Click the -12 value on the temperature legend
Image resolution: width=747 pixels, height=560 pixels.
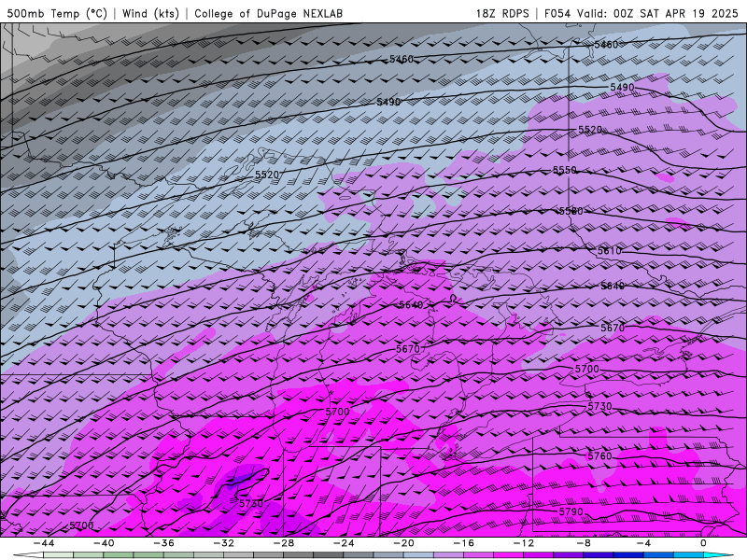[524, 543]
